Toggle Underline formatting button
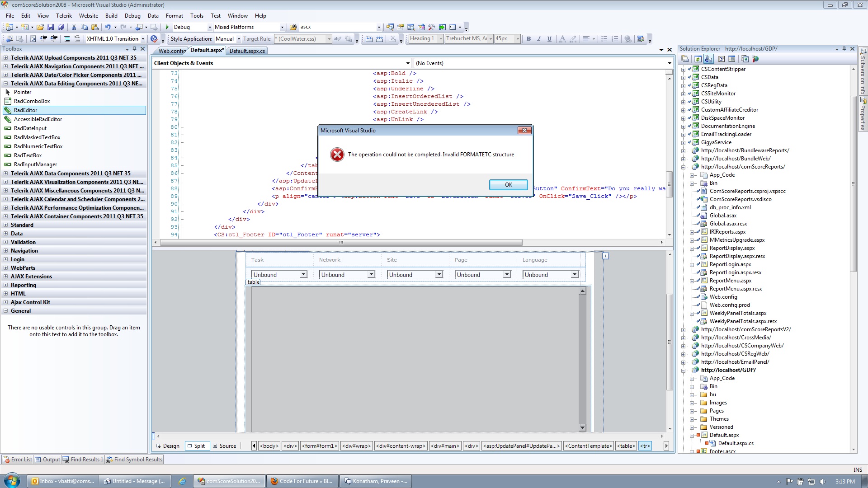The image size is (868, 488). pyautogui.click(x=549, y=39)
